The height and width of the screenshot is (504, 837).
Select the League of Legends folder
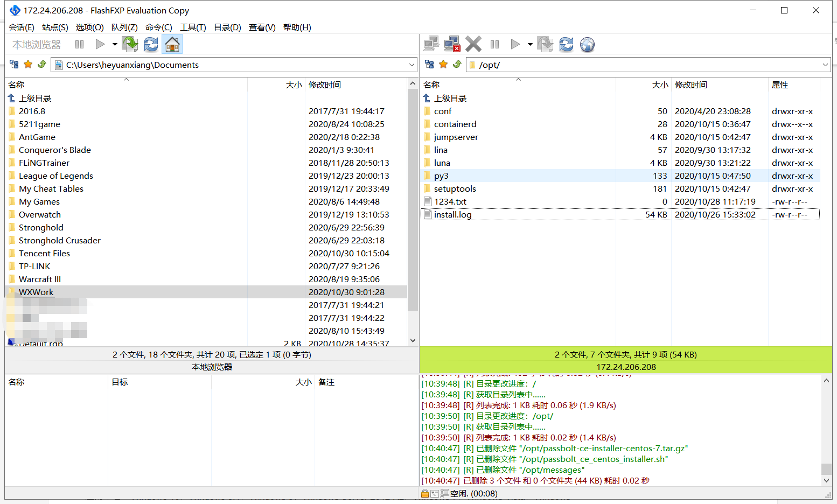click(206, 176)
